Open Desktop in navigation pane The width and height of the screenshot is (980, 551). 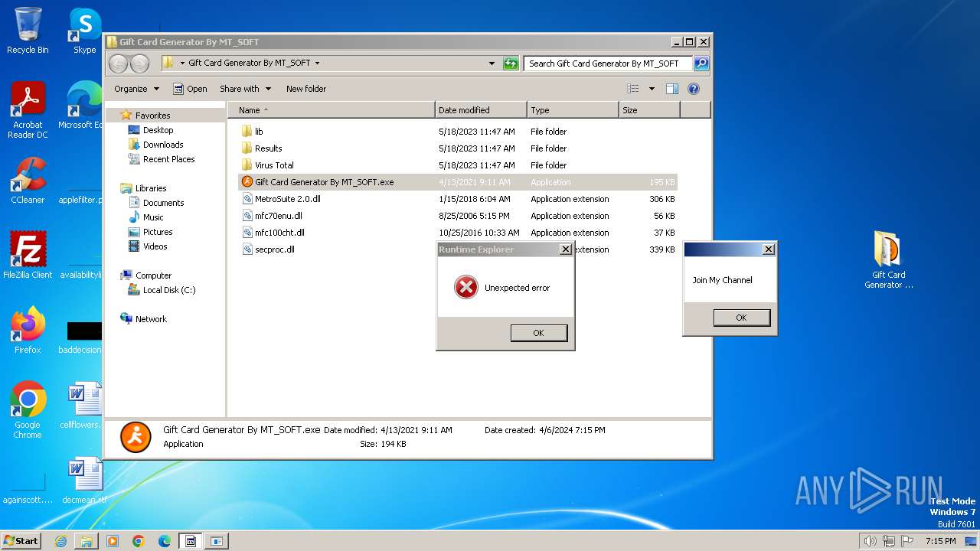coord(158,130)
